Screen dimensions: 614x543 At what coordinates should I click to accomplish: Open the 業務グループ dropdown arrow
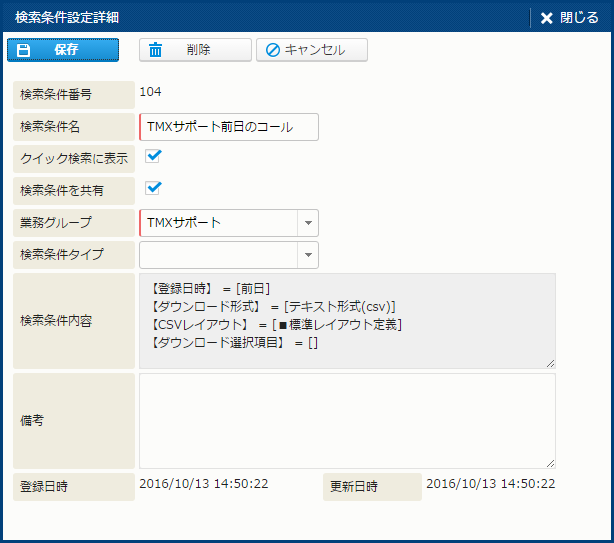(308, 223)
